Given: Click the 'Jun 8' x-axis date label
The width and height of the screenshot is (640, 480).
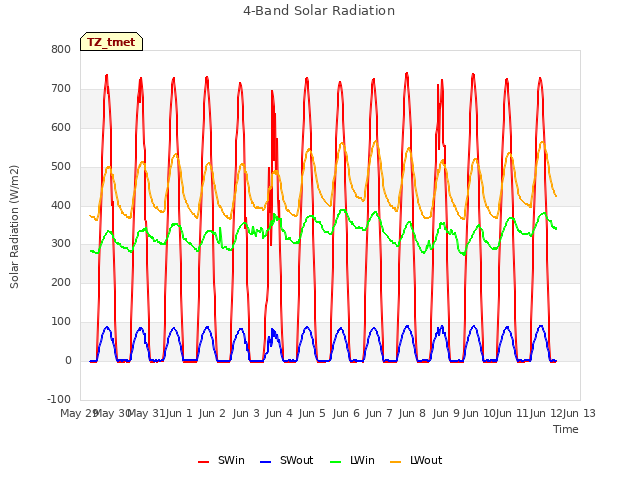Looking at the screenshot, I should (x=412, y=413).
